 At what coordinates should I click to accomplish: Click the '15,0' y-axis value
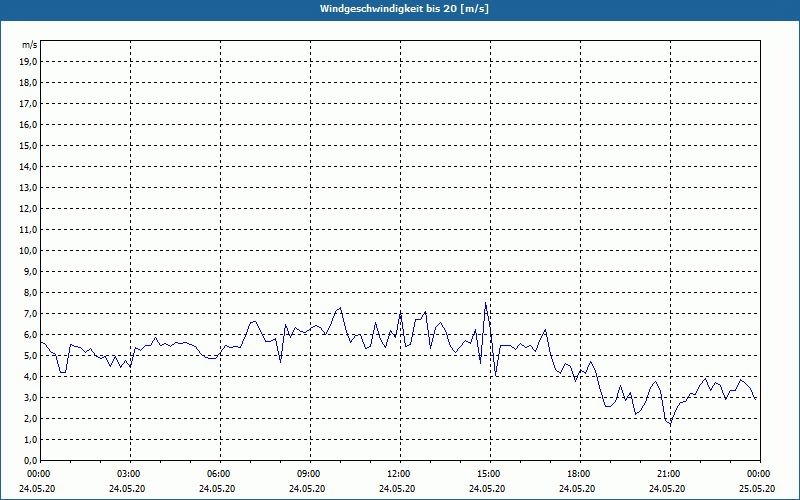28,145
